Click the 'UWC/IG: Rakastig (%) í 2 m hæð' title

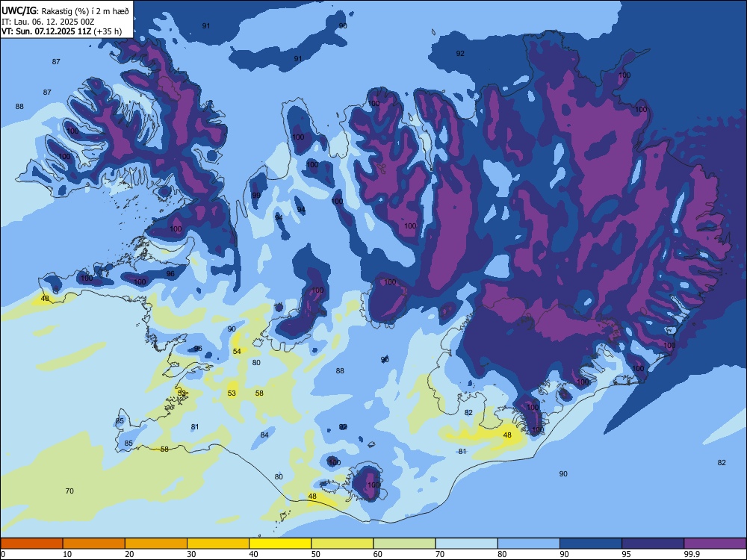[x=65, y=11]
